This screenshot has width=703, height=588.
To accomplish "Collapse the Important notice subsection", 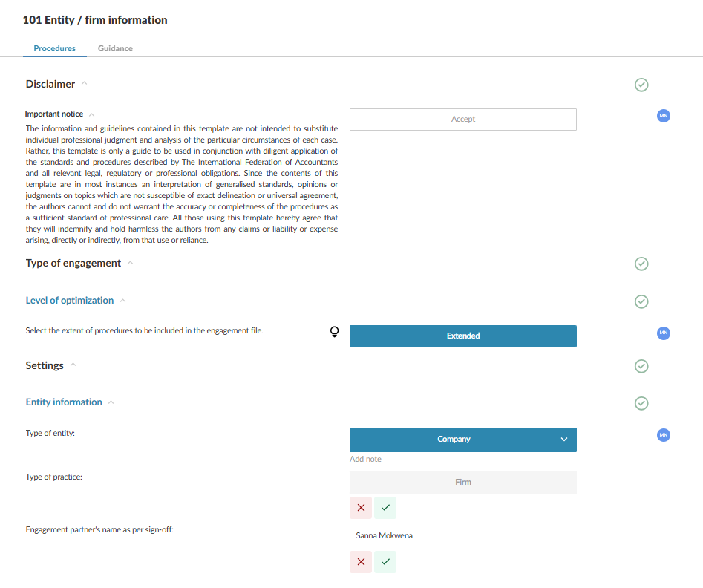I will 91,113.
